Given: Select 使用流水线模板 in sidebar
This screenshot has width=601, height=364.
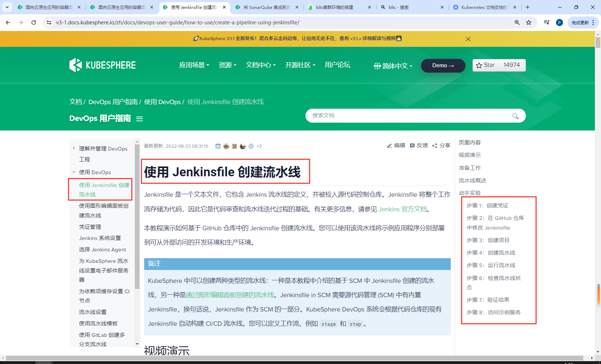Looking at the screenshot, I should (98, 324).
